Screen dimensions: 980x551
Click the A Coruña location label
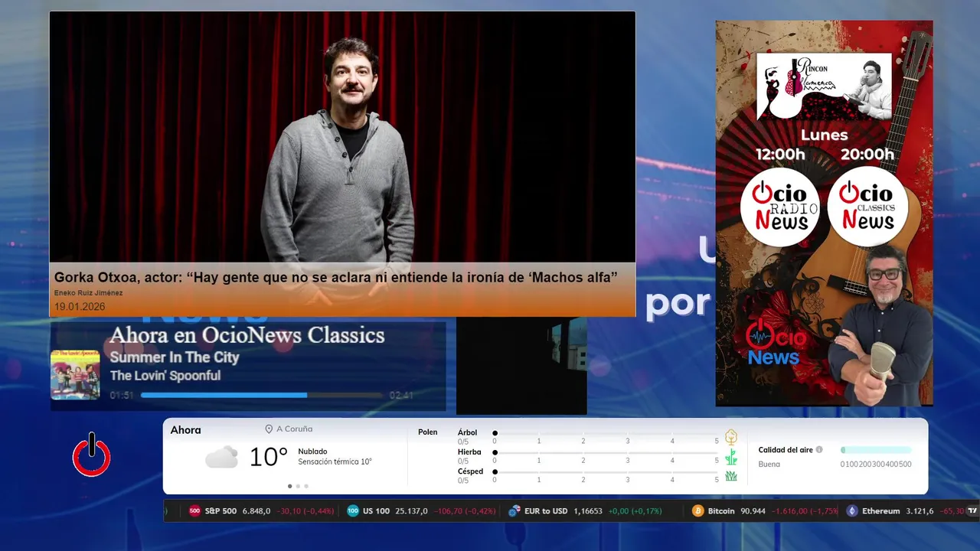[294, 429]
